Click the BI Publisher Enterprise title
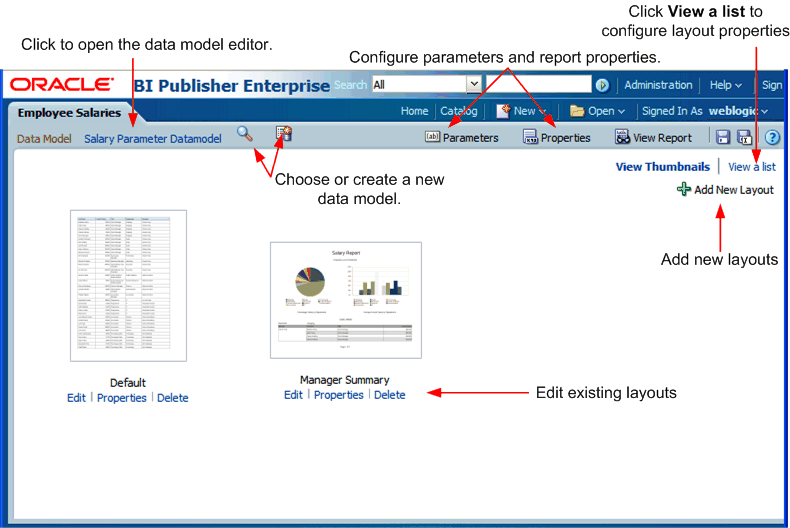Image resolution: width=790 pixels, height=528 pixels. pyautogui.click(x=232, y=86)
